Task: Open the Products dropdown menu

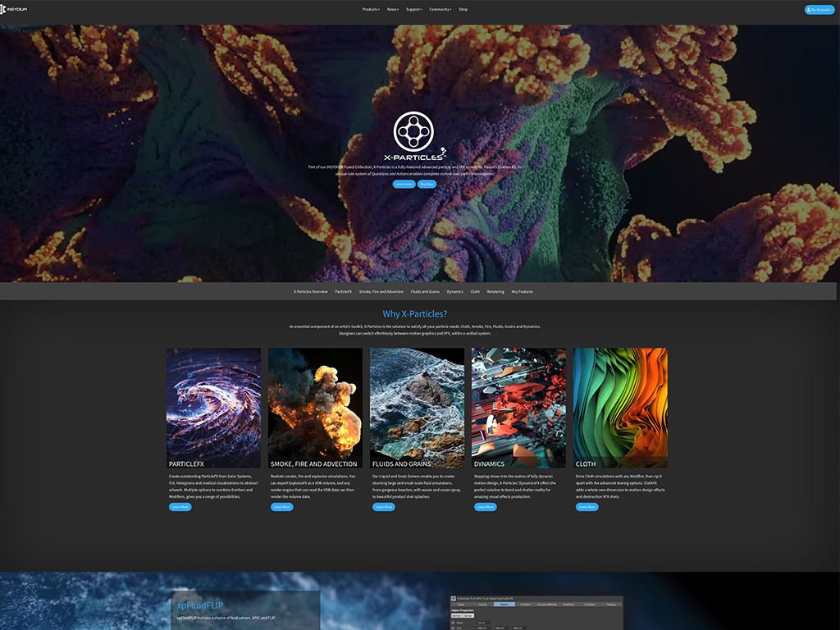Action: 371,10
